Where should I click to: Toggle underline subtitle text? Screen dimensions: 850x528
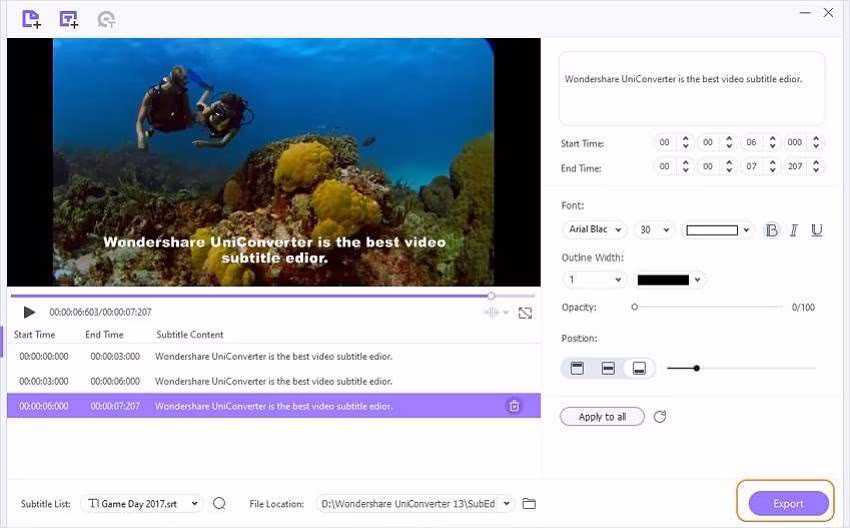click(x=816, y=230)
